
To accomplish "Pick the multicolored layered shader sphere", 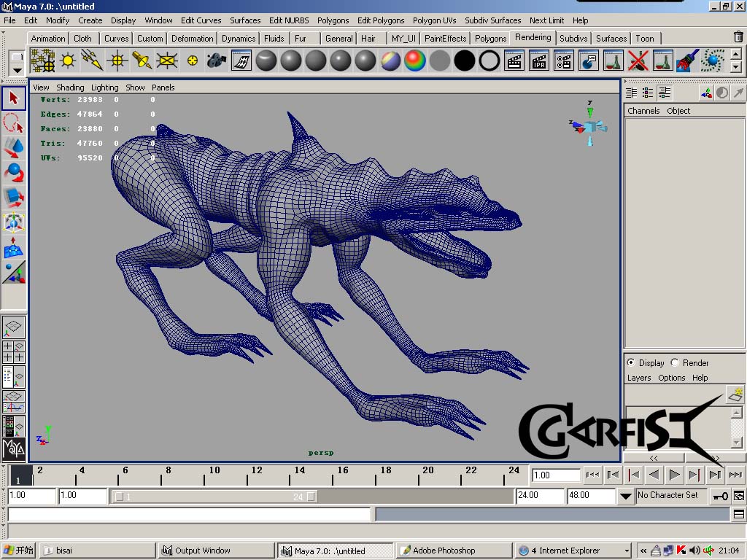I will tap(391, 61).
